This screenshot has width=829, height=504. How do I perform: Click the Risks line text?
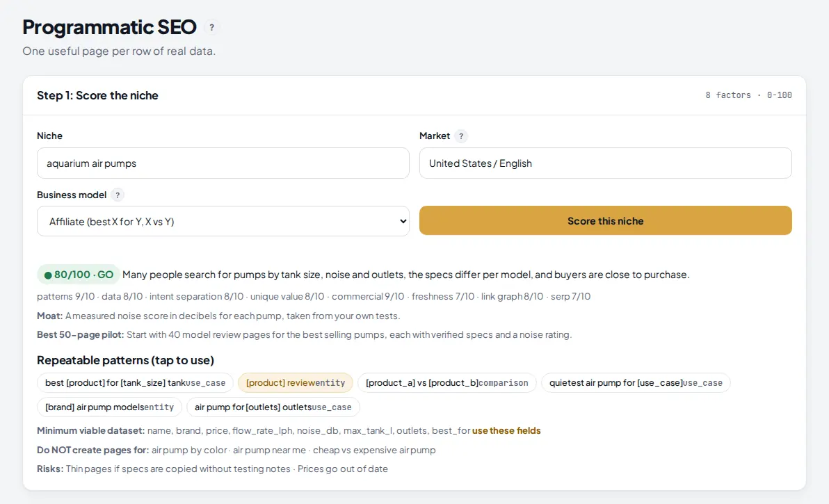213,469
